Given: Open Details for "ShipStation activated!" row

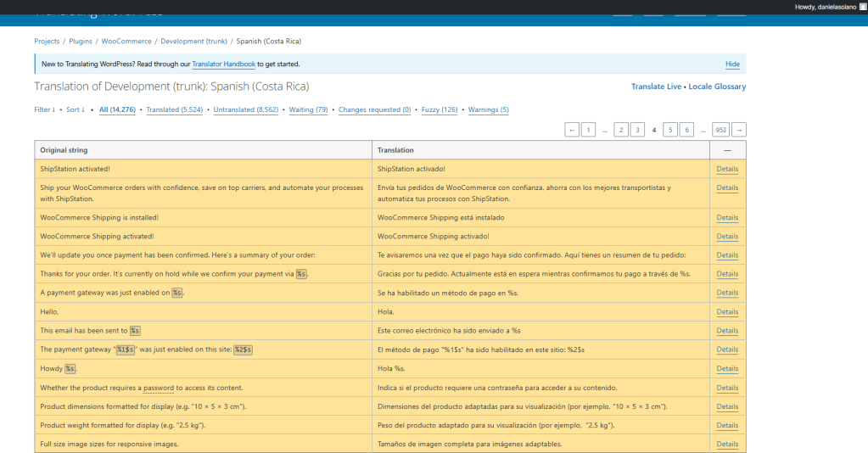Looking at the screenshot, I should (x=727, y=169).
